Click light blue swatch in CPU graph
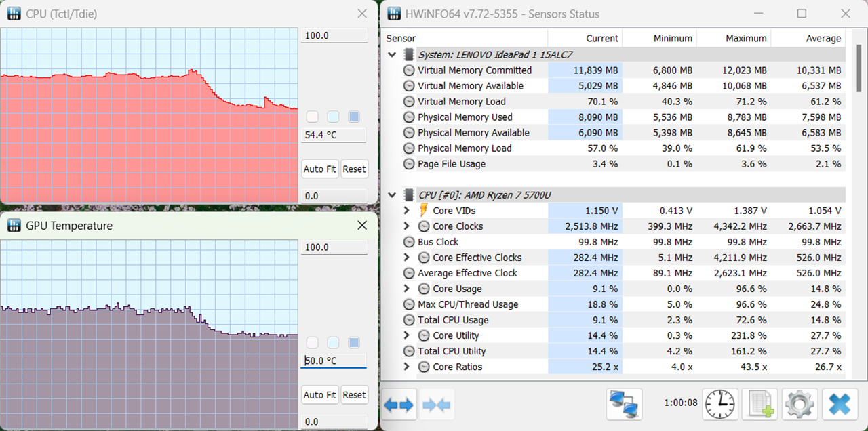The width and height of the screenshot is (868, 431). [x=333, y=117]
